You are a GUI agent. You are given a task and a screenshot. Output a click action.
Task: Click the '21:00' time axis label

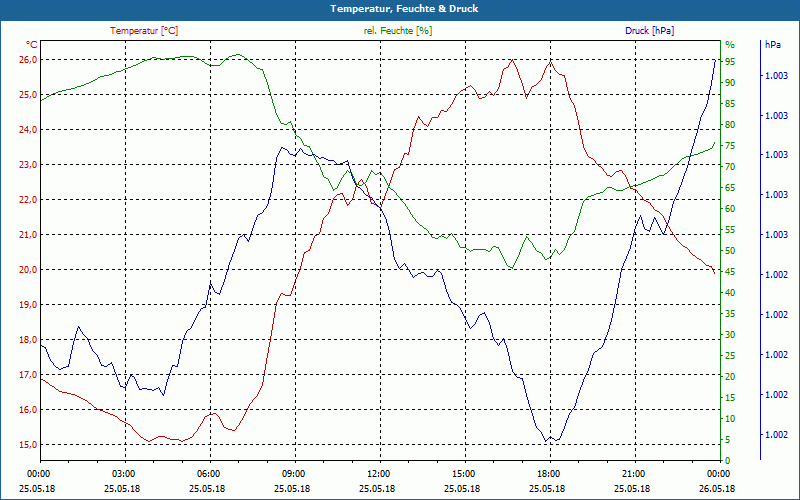coord(636,473)
